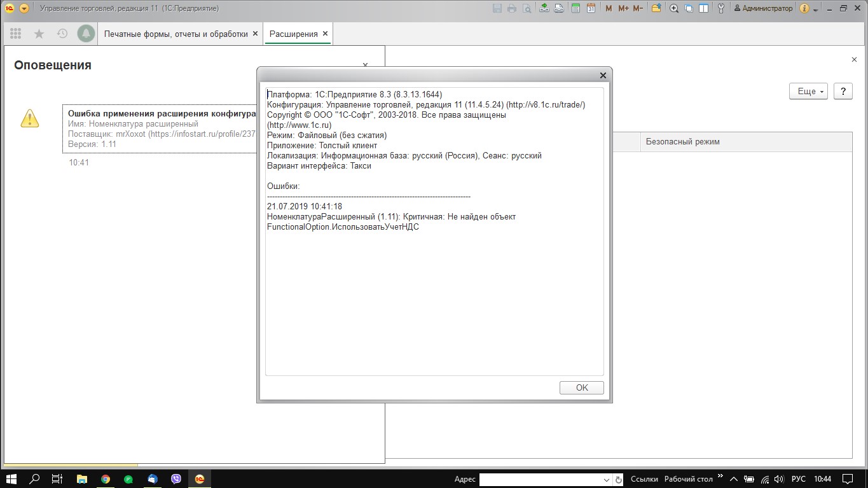Click the go-to-link toolbar icon
868x488 pixels.
[559, 9]
